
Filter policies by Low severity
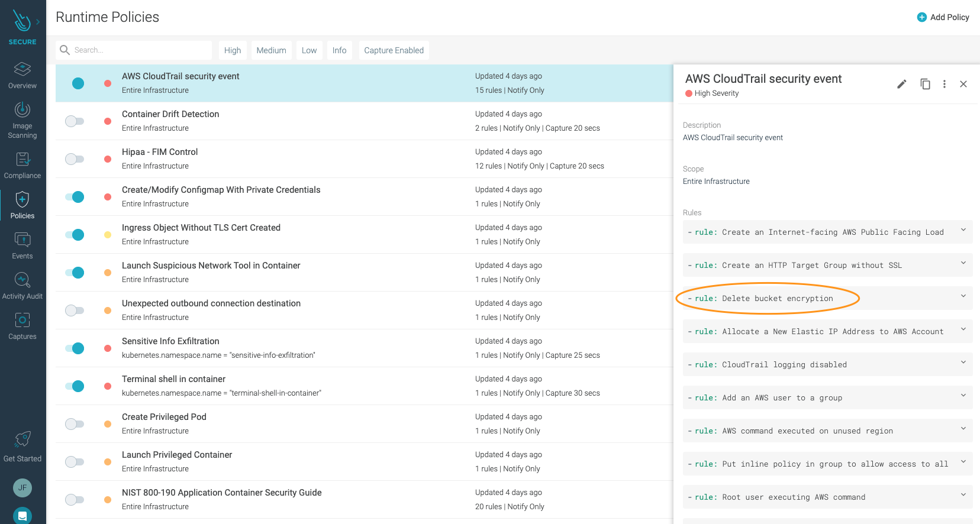(309, 50)
